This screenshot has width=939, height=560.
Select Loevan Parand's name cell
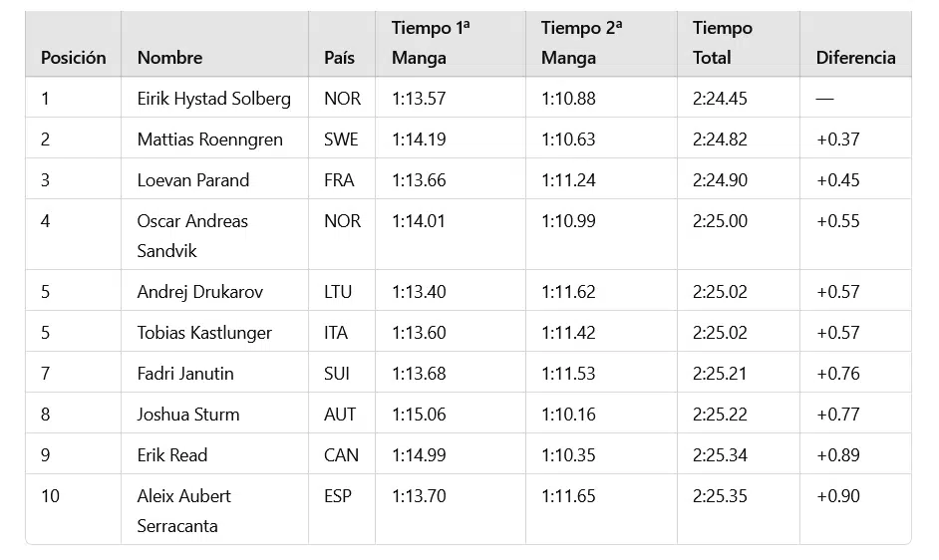point(193,180)
